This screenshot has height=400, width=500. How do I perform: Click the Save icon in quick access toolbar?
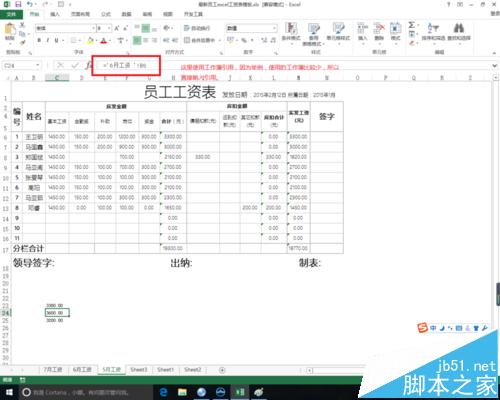[x=18, y=4]
